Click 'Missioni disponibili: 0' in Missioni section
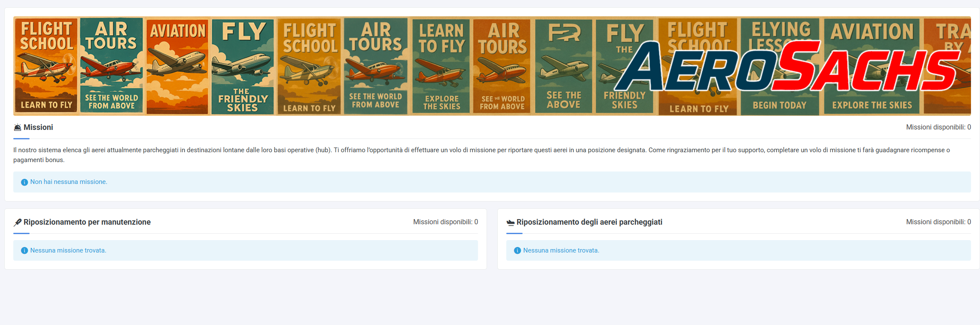 pos(938,127)
